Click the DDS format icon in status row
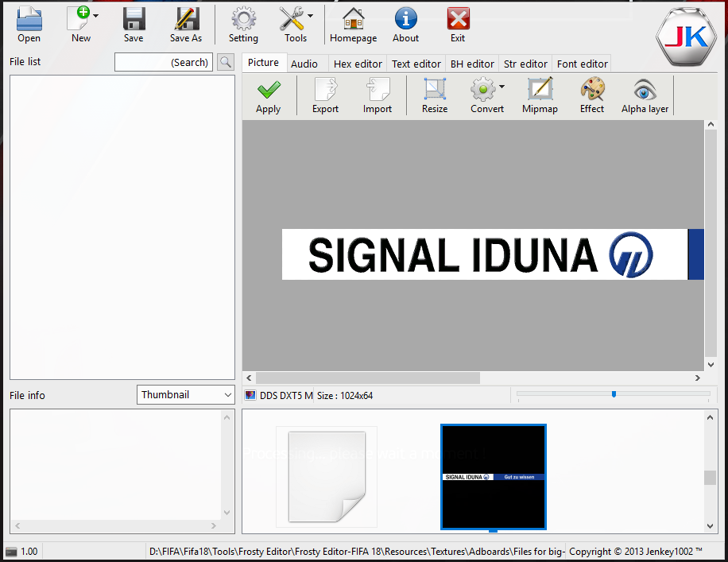This screenshot has height=562, width=728. point(250,396)
